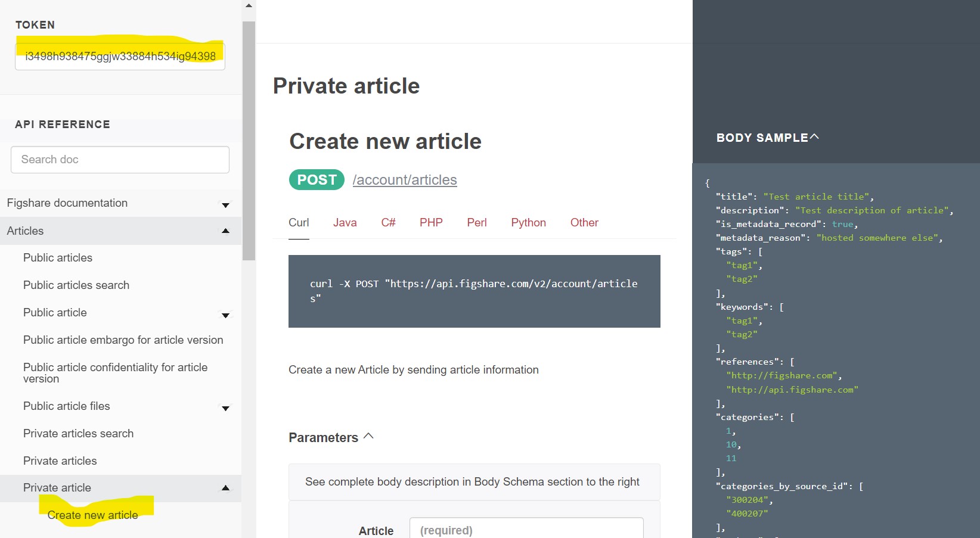The image size is (980, 538).
Task: Expand Figshare documentation section arrow
Action: pos(225,206)
